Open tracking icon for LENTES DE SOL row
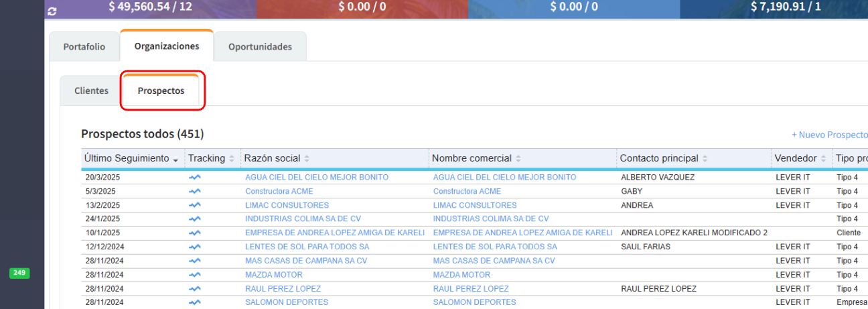Screen dimensions: 868x309 (x=194, y=247)
